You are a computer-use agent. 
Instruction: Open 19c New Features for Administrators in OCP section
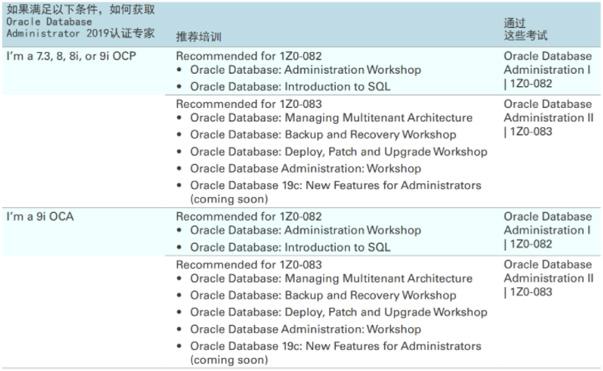(335, 192)
